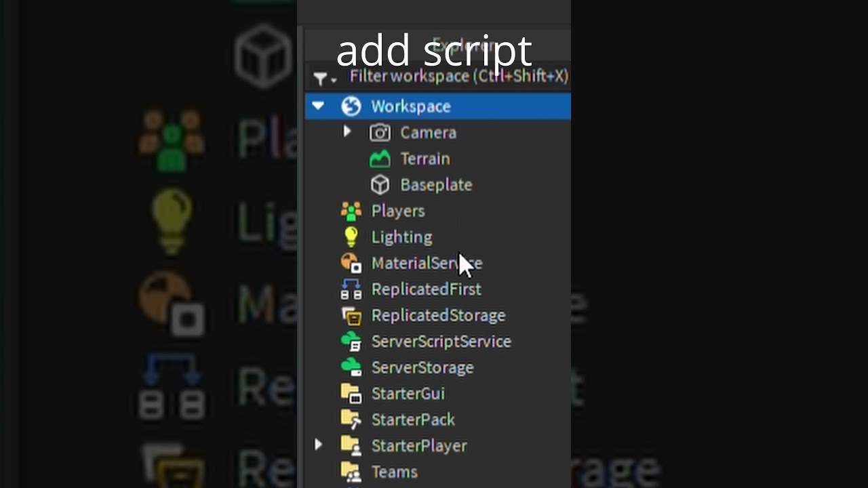Click the green Terrain icon
This screenshot has height=488, width=868.
coord(380,159)
